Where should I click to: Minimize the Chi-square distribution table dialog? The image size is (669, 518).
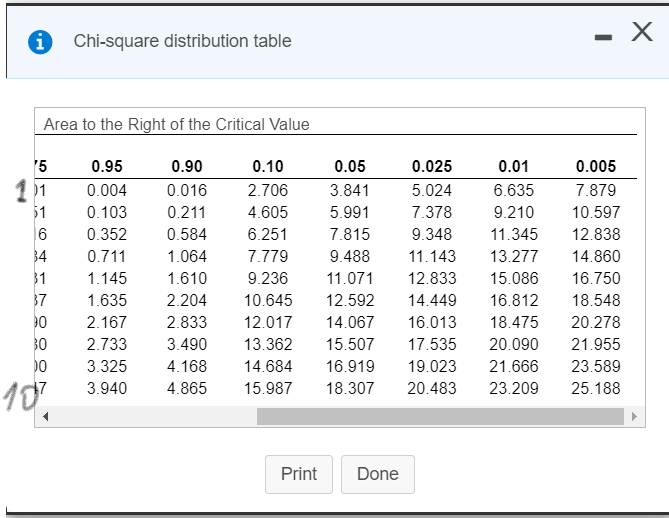603,38
